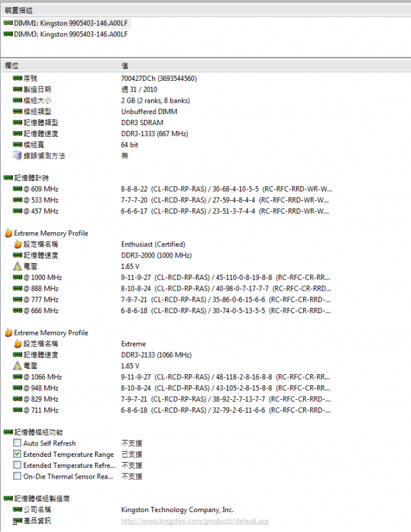Click the flame icon of Enthusiast Extreme Memory Profile
Viewport: 411px width, 532px height.
click(x=8, y=233)
